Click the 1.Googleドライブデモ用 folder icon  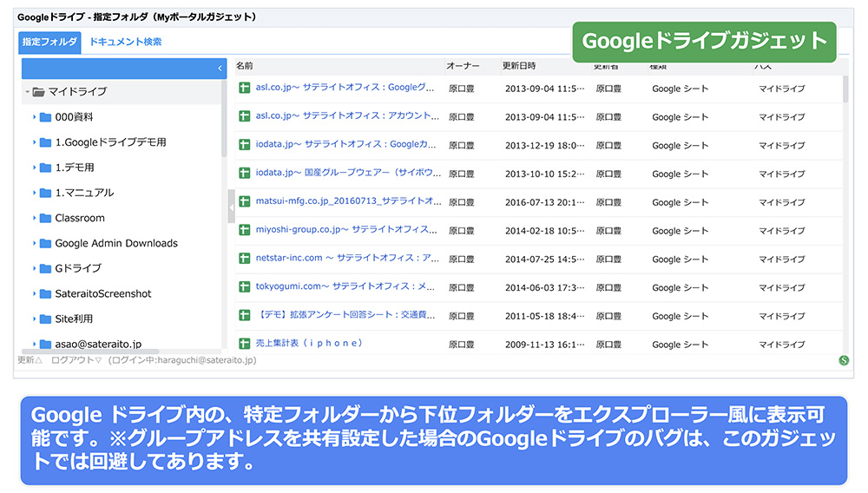coord(45,142)
